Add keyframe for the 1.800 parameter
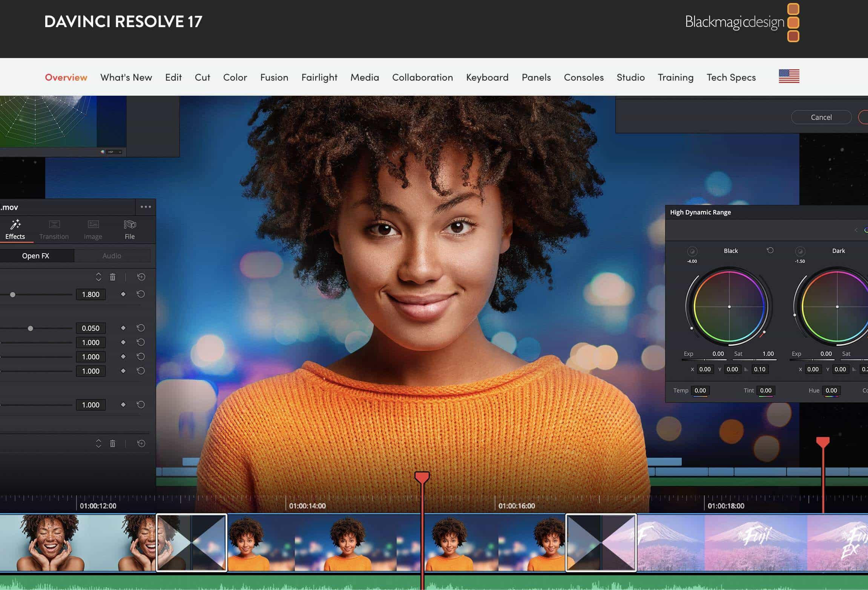The height and width of the screenshot is (590, 868). click(123, 294)
